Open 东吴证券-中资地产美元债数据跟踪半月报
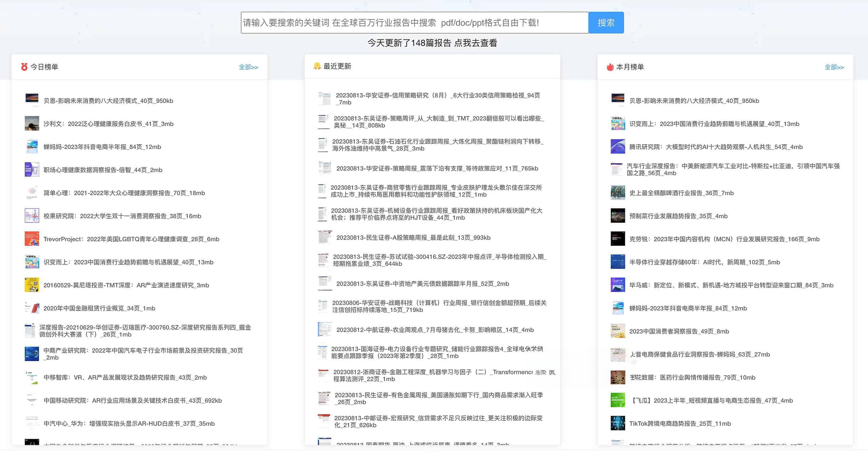Image resolution: width=868 pixels, height=452 pixels. coord(423,284)
